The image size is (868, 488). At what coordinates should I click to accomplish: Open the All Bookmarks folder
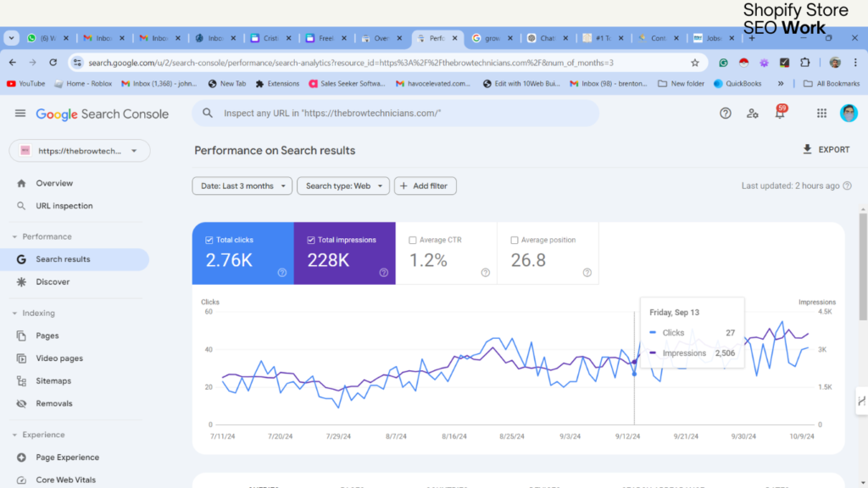832,84
